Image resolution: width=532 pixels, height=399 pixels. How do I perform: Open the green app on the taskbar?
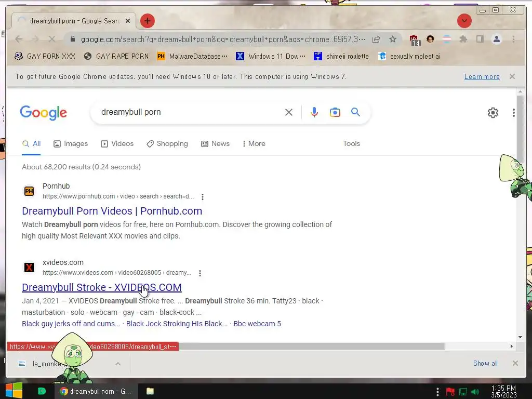(x=42, y=391)
